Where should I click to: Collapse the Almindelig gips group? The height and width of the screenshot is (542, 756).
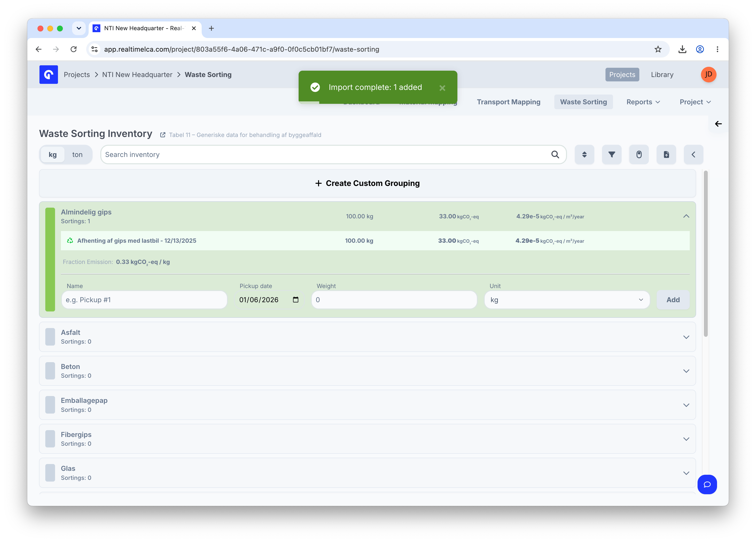(686, 216)
